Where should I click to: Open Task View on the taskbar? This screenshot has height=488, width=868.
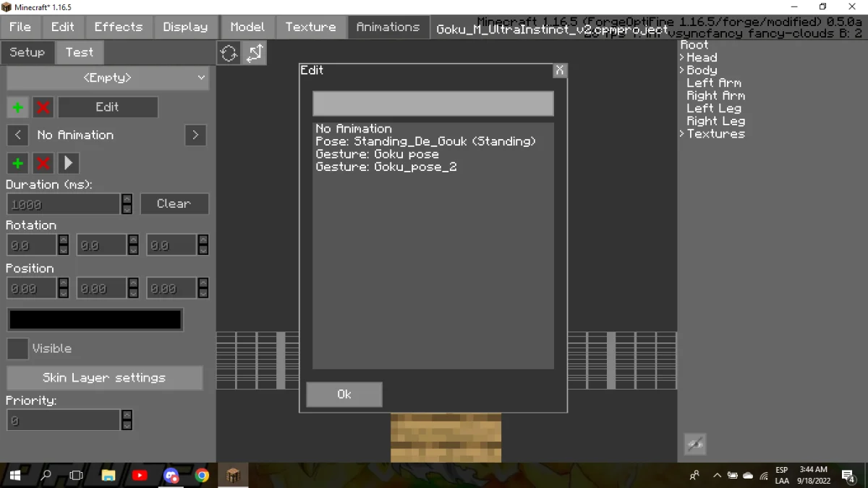[x=77, y=476]
